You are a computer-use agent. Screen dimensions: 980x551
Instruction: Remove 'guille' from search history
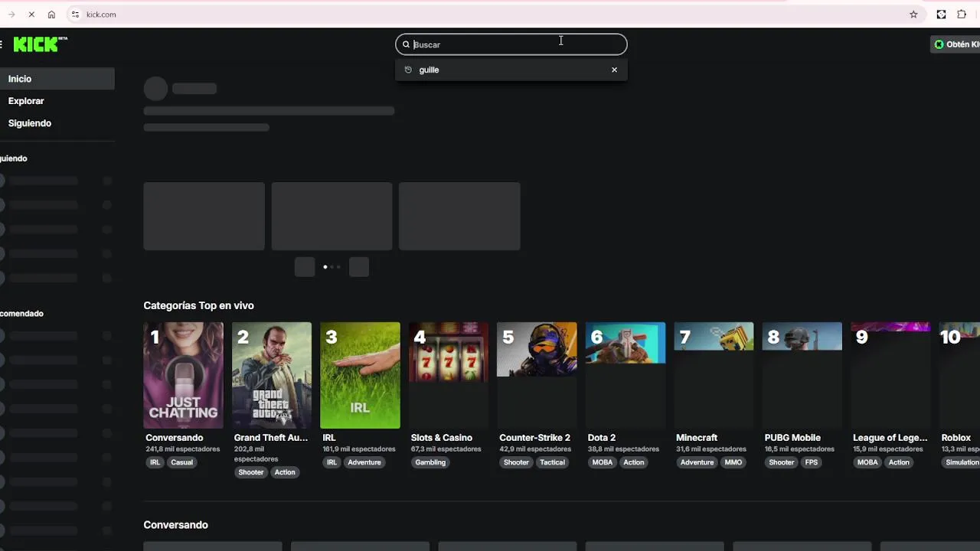tap(614, 70)
